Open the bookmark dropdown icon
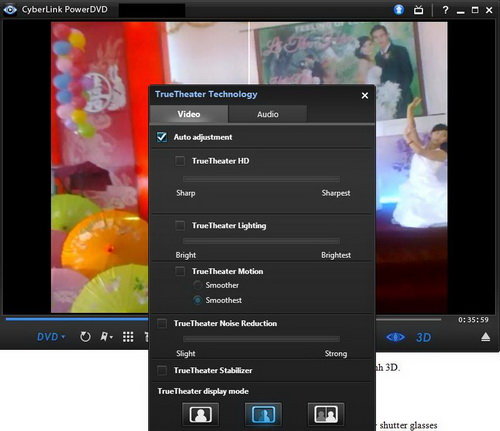The width and height of the screenshot is (500, 431). (x=106, y=337)
